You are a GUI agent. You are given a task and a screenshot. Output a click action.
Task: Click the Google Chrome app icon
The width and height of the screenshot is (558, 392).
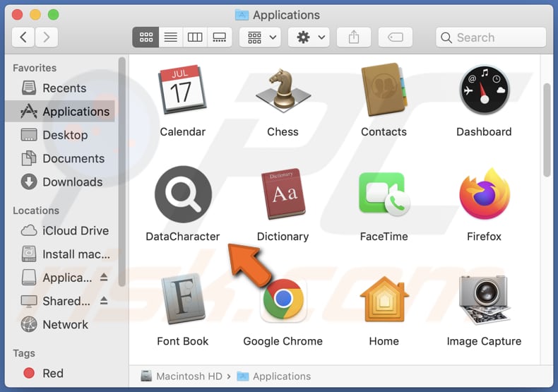(283, 299)
